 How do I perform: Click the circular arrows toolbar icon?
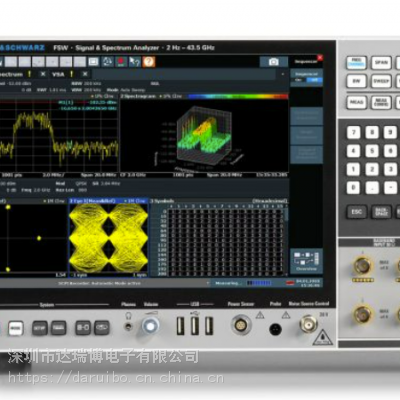coord(107,62)
